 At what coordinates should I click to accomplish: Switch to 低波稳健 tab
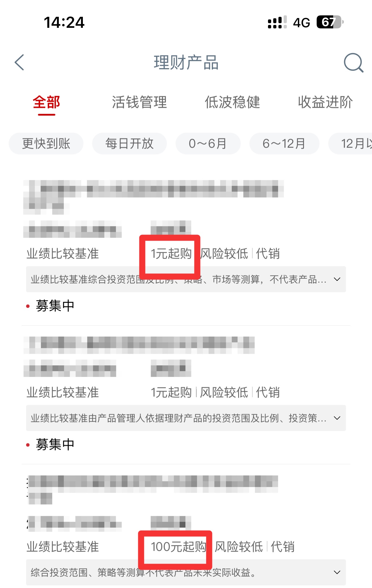point(232,102)
